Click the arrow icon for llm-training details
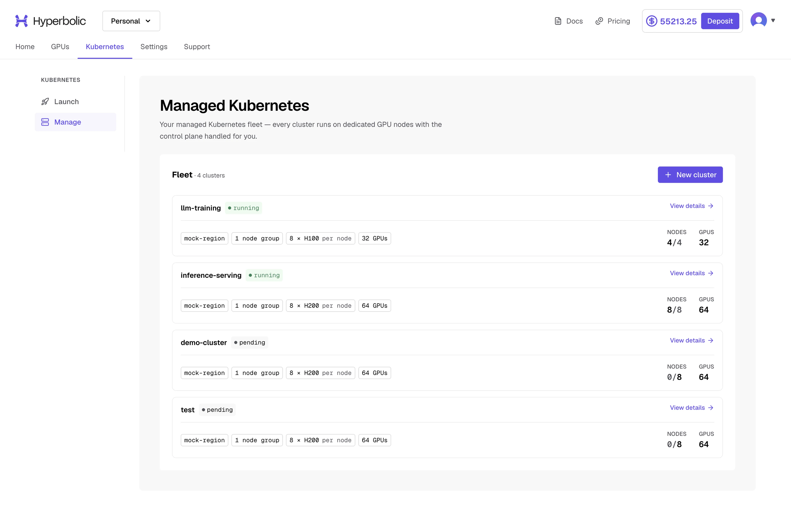The height and width of the screenshot is (532, 791). [710, 206]
